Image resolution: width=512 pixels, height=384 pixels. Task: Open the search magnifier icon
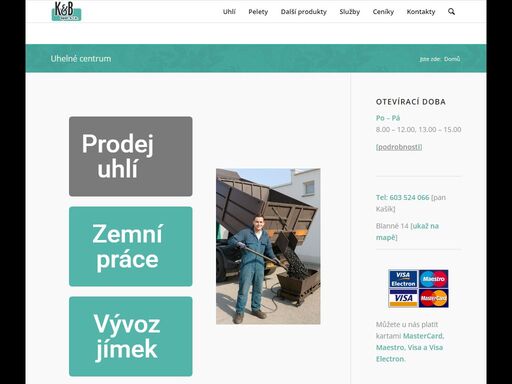pyautogui.click(x=451, y=12)
